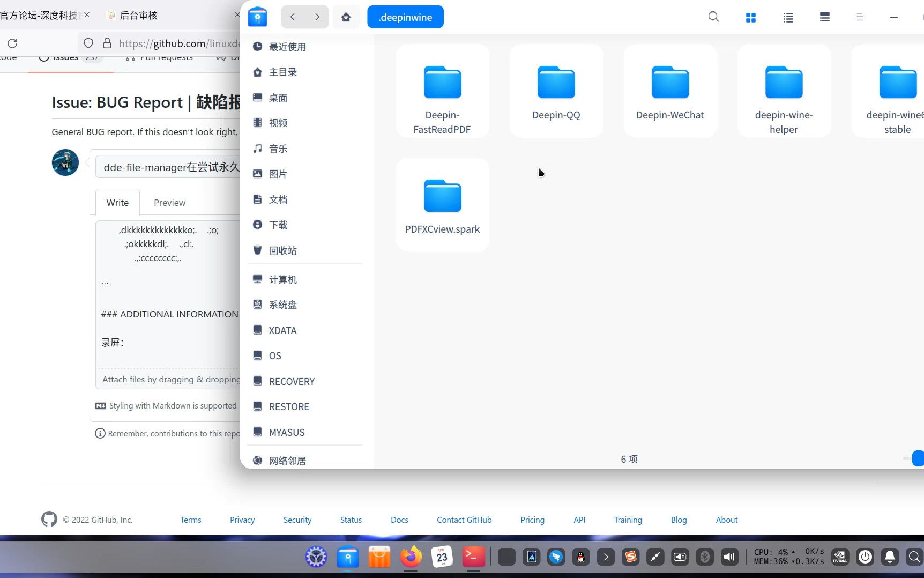This screenshot has width=924, height=578.
Task: Open the 回收站 (trash) in the sidebar
Action: click(283, 250)
